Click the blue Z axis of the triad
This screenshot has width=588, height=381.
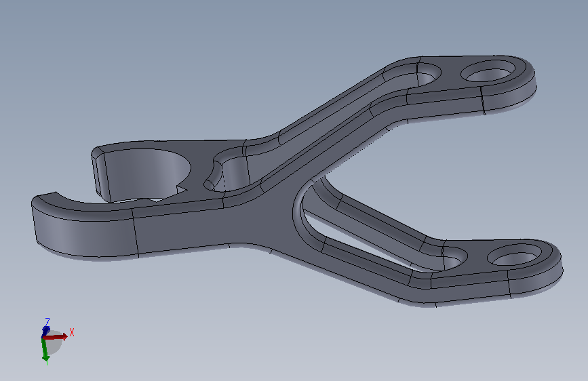tap(45, 330)
